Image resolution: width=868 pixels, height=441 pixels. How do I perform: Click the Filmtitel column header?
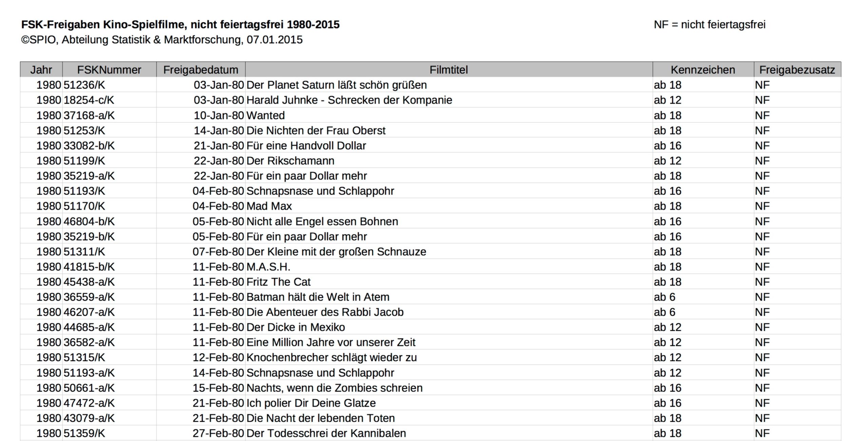(448, 70)
